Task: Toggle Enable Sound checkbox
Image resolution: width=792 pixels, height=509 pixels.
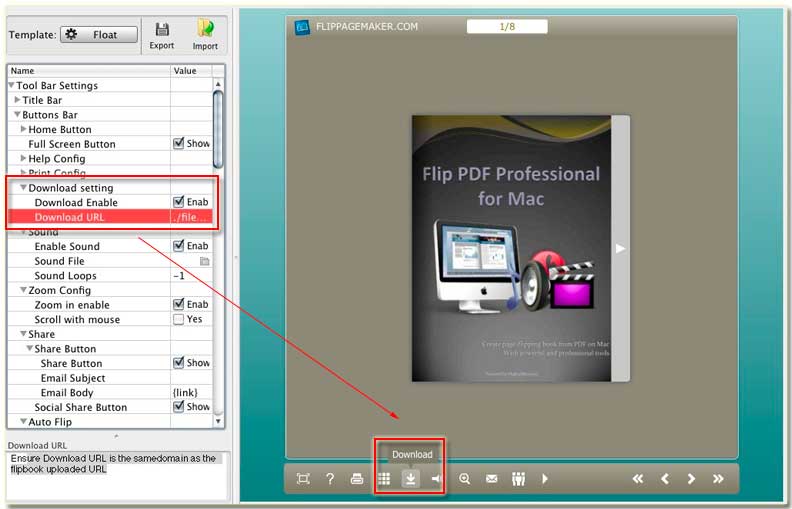Action: (x=178, y=246)
